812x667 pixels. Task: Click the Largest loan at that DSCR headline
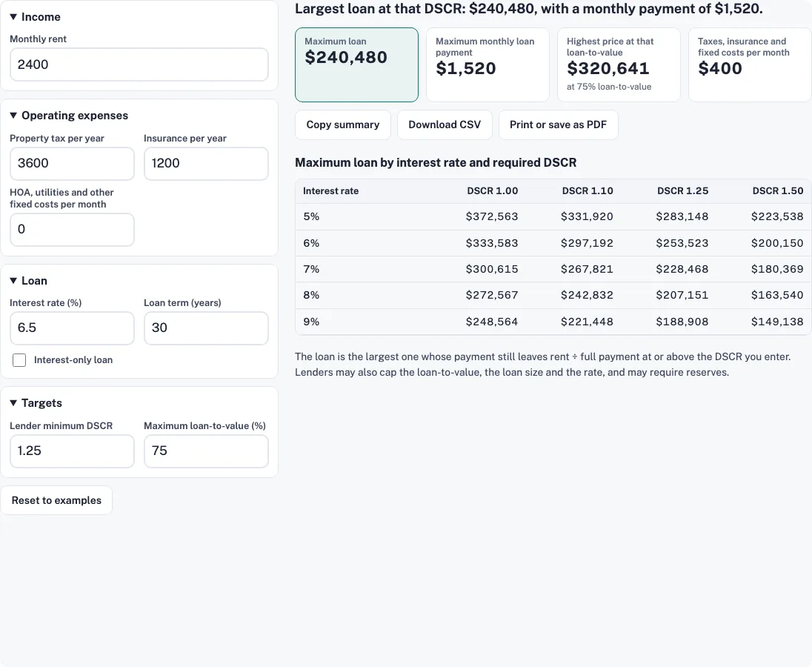click(x=529, y=9)
